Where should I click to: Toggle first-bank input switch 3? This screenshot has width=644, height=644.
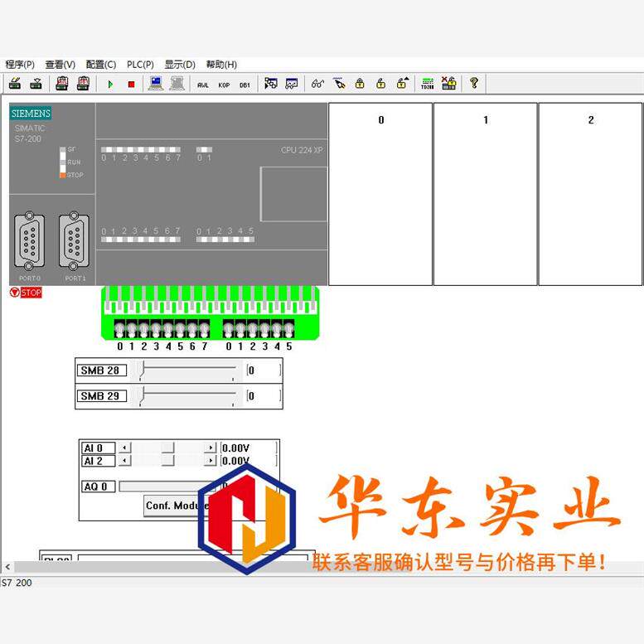(x=156, y=329)
